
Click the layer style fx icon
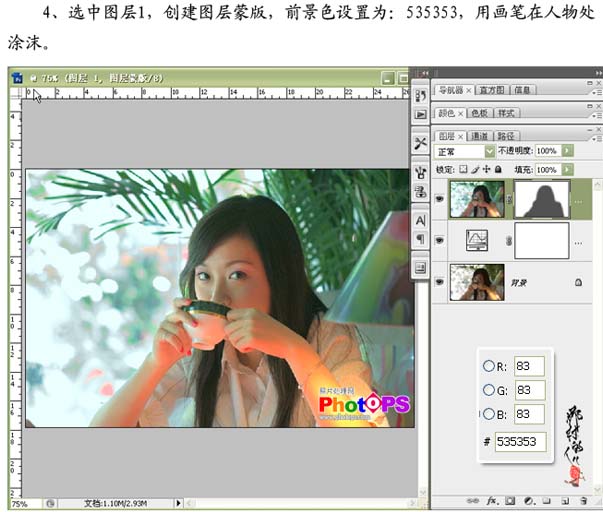(493, 499)
